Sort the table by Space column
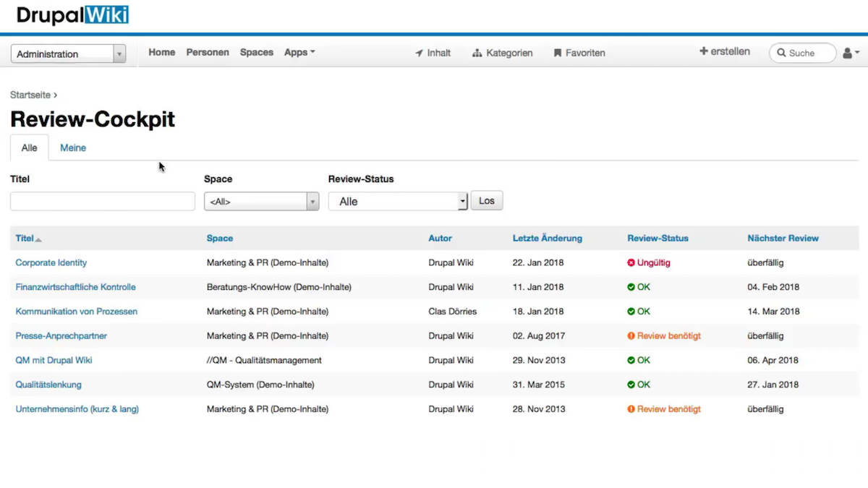The image size is (868, 488). (x=220, y=238)
